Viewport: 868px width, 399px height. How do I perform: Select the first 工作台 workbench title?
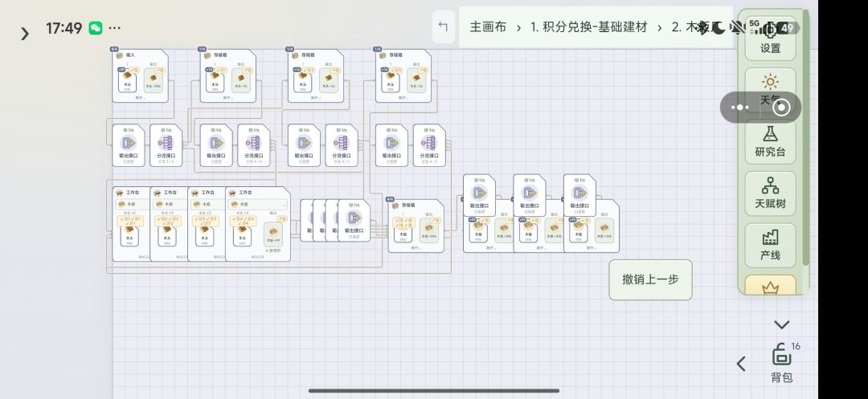click(x=133, y=193)
